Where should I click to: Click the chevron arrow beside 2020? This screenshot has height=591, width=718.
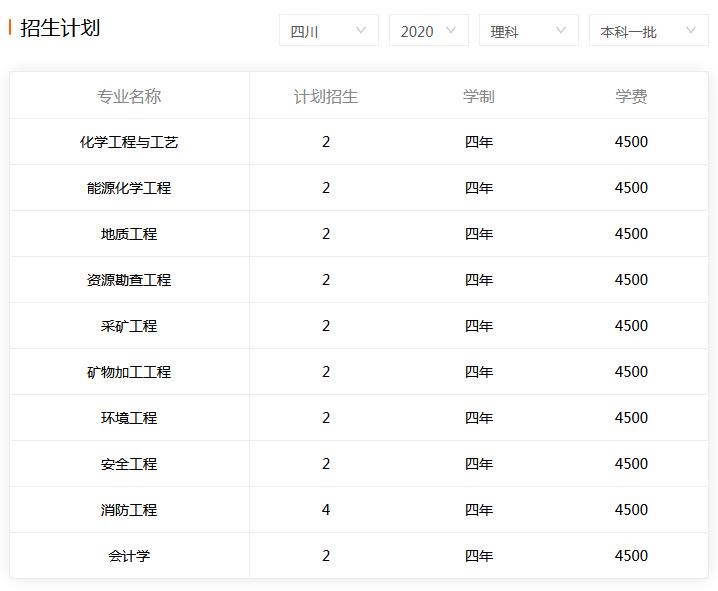tap(451, 30)
